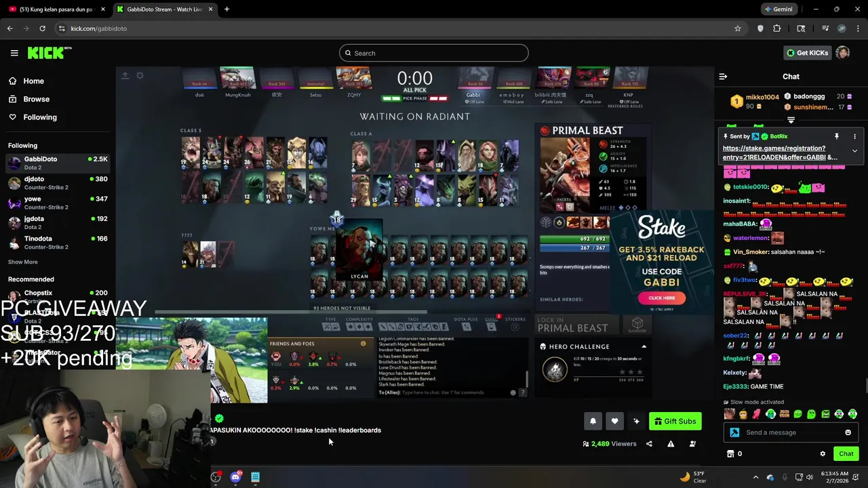
Task: Expand pinned message with chevron
Action: pos(854,151)
